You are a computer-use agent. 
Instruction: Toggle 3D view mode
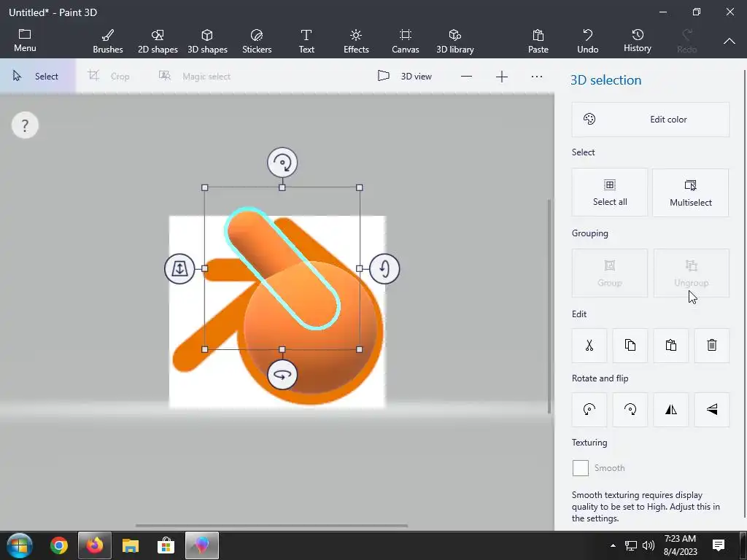coord(405,76)
